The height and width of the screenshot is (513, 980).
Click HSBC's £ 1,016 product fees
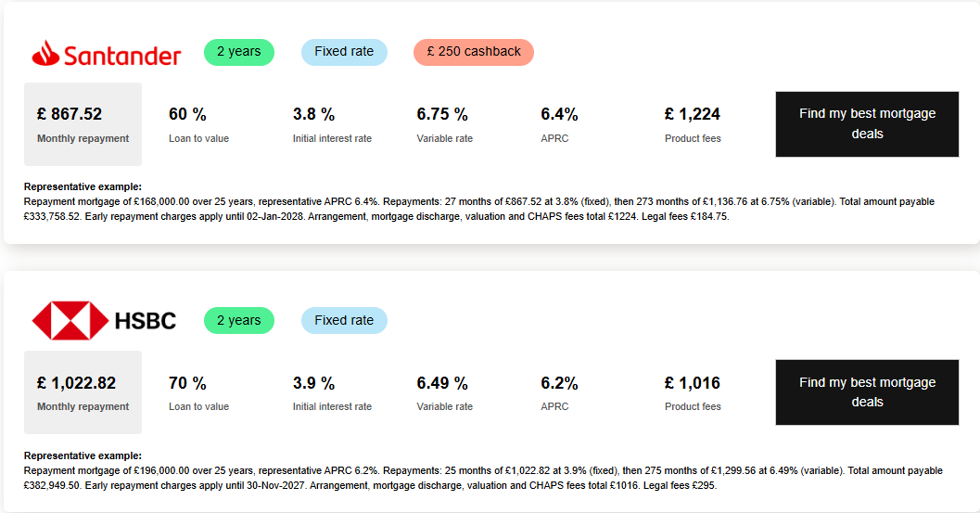pos(693,384)
